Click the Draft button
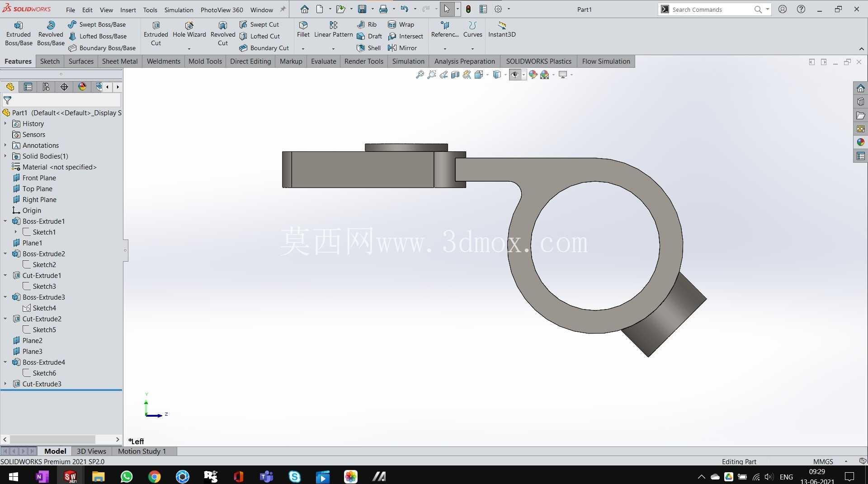The image size is (868, 484). click(369, 36)
